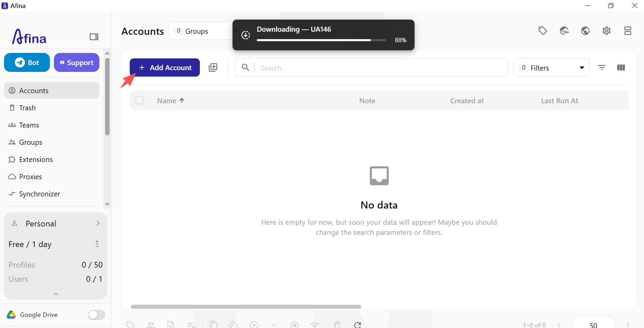Screen dimensions: 644x328
Task: Click the Note column header
Action: (367, 101)
